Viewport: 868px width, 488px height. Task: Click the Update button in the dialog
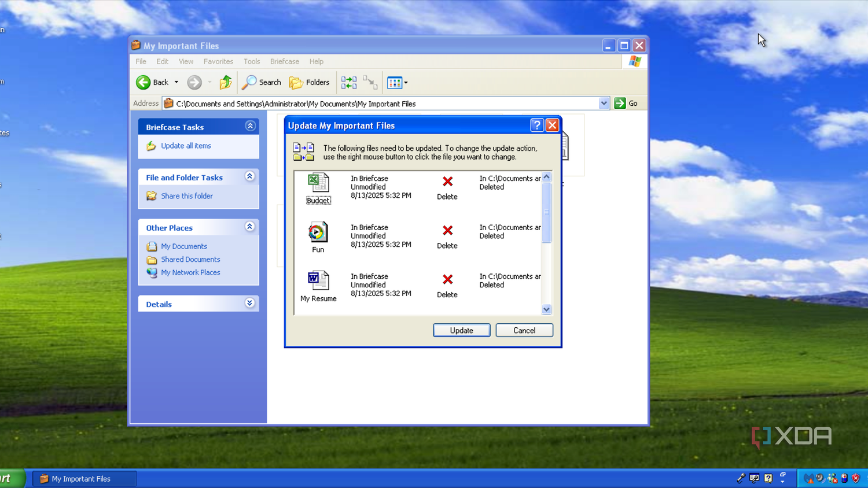point(461,330)
